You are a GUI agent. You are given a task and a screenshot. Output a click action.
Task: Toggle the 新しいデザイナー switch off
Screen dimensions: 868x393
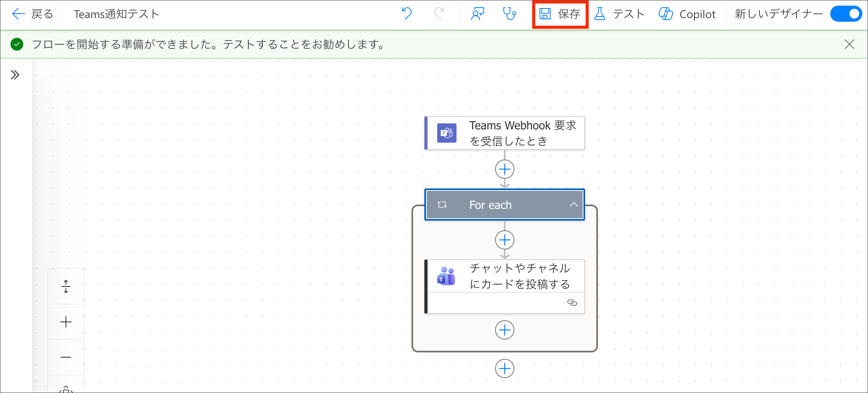(x=845, y=14)
